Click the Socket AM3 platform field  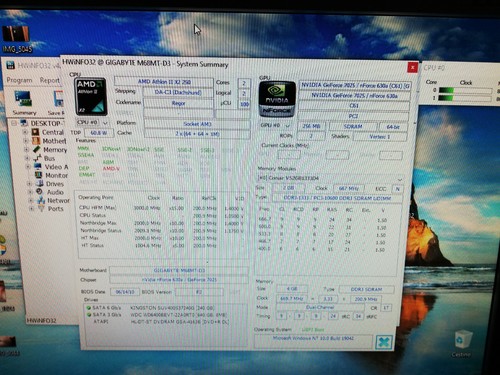(197, 124)
